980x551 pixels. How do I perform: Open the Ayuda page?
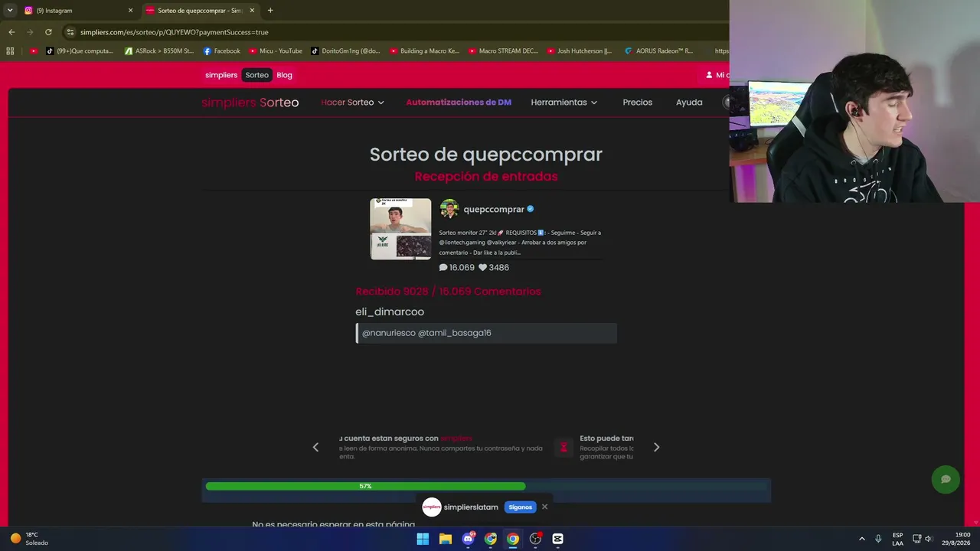point(689,103)
